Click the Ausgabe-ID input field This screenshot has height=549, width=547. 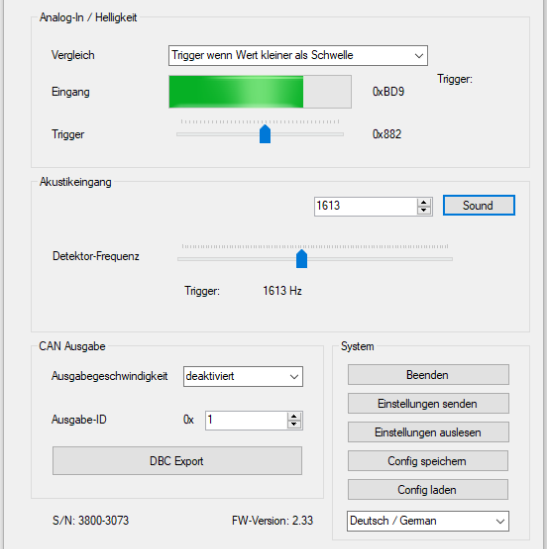click(246, 420)
